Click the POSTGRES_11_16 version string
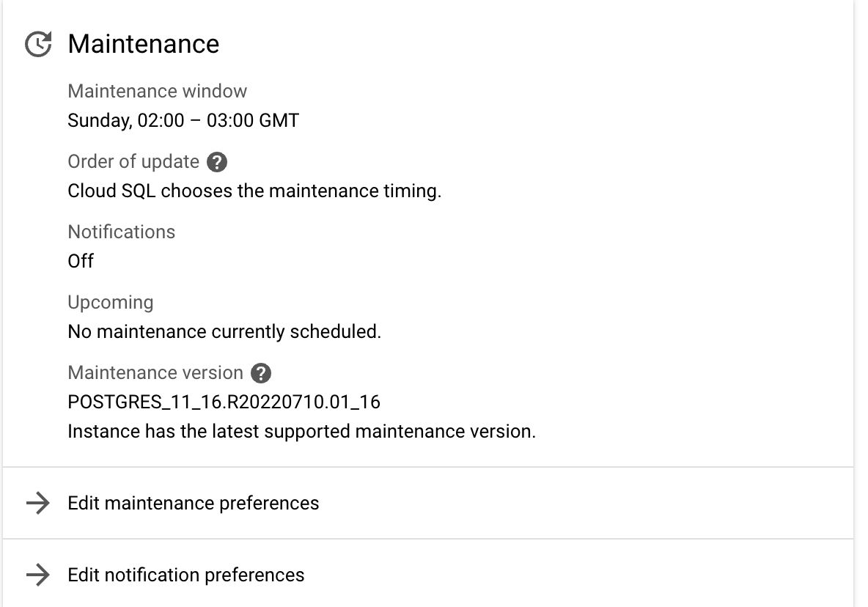 [224, 402]
